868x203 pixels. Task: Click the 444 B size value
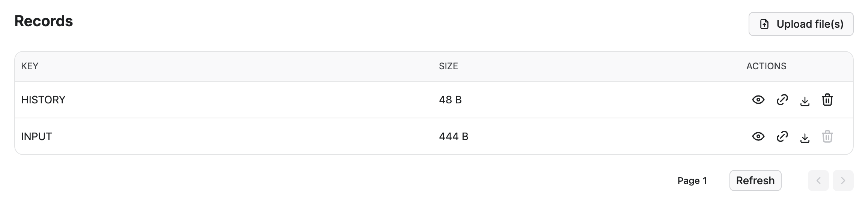(454, 136)
